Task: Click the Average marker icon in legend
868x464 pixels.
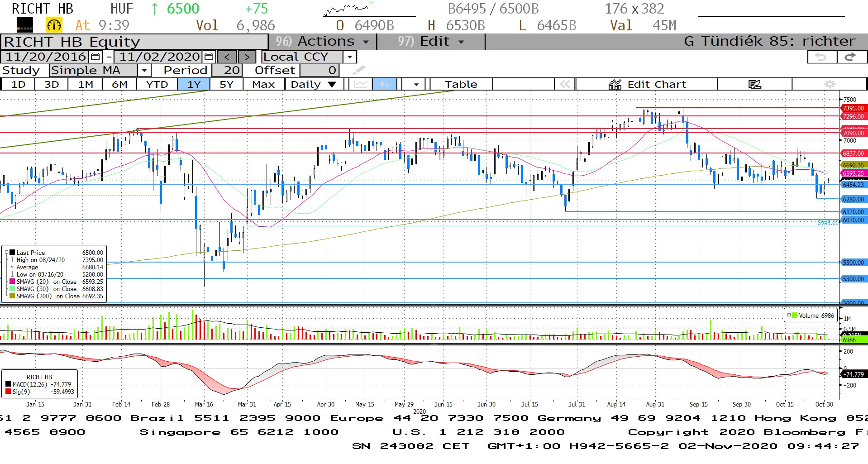Action: [x=12, y=267]
